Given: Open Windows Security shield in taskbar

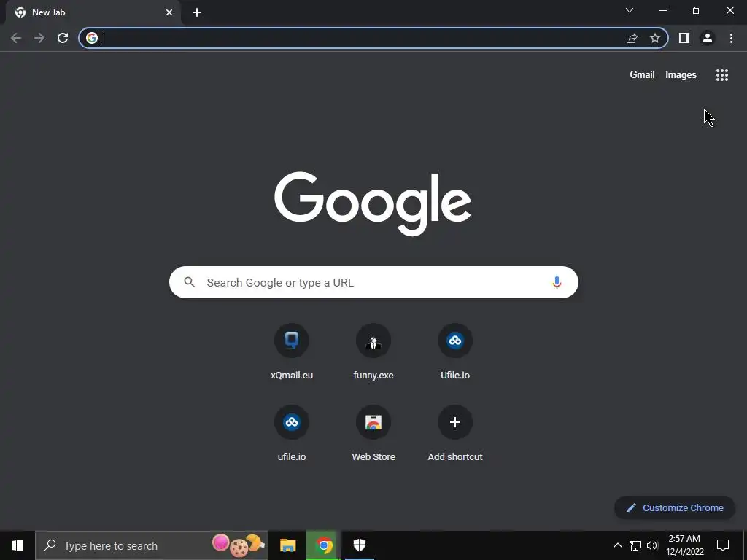Looking at the screenshot, I should 360,545.
